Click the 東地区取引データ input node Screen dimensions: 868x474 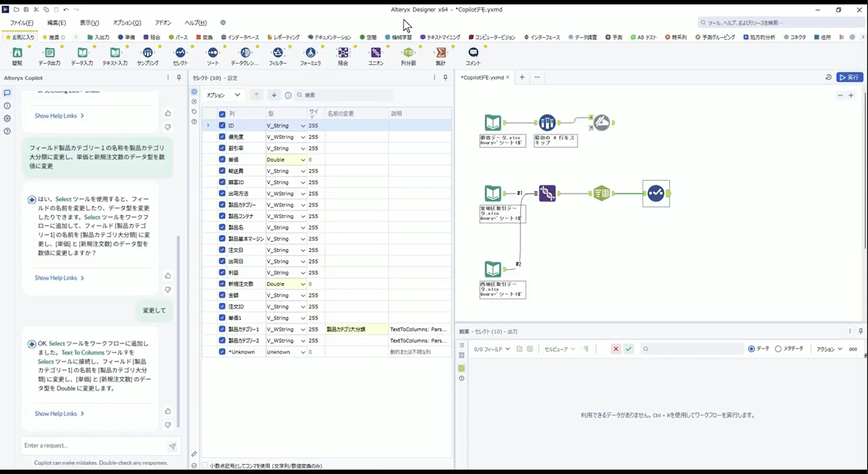[493, 193]
